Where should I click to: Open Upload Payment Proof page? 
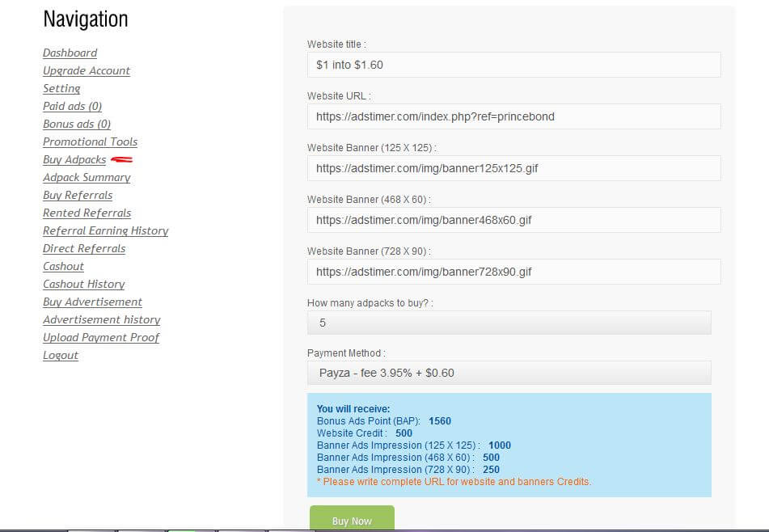(101, 338)
